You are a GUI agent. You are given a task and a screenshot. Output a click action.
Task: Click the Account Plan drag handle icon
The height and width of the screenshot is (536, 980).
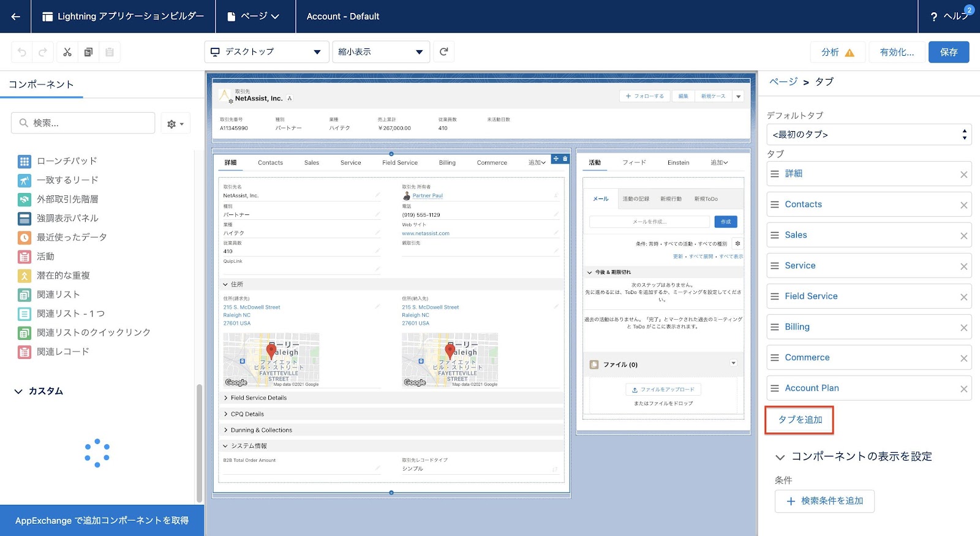[x=774, y=388]
